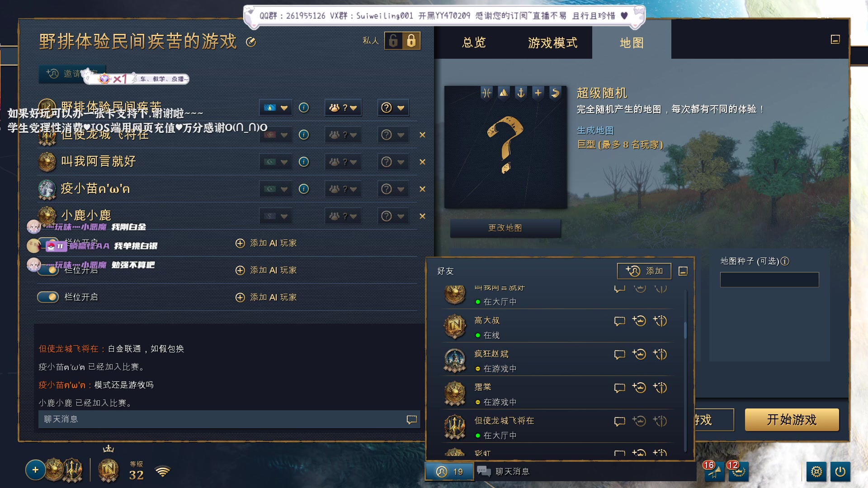Click the 开始游戏 button to start game
This screenshot has width=868, height=488.
[792, 420]
